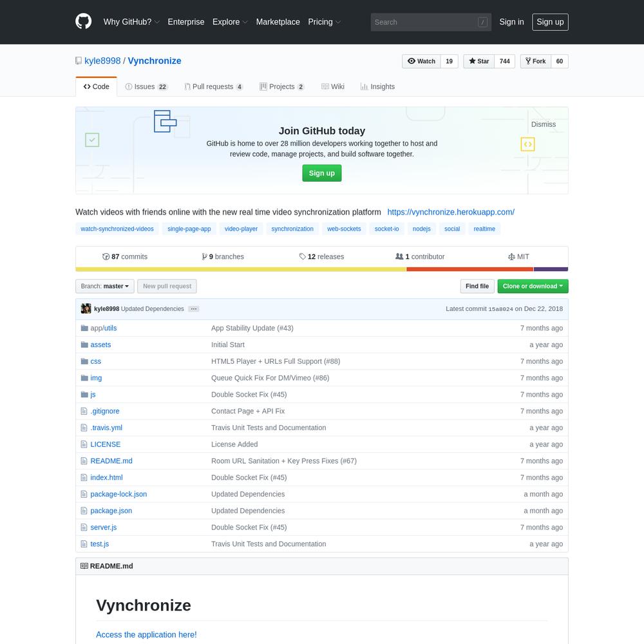Click the Find file button
This screenshot has width=644, height=644.
point(477,286)
